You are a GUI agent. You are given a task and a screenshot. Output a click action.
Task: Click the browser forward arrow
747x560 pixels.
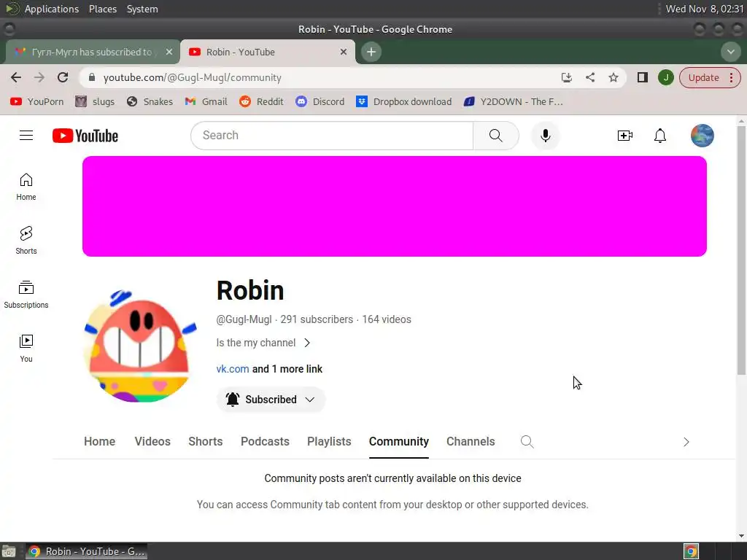[39, 77]
